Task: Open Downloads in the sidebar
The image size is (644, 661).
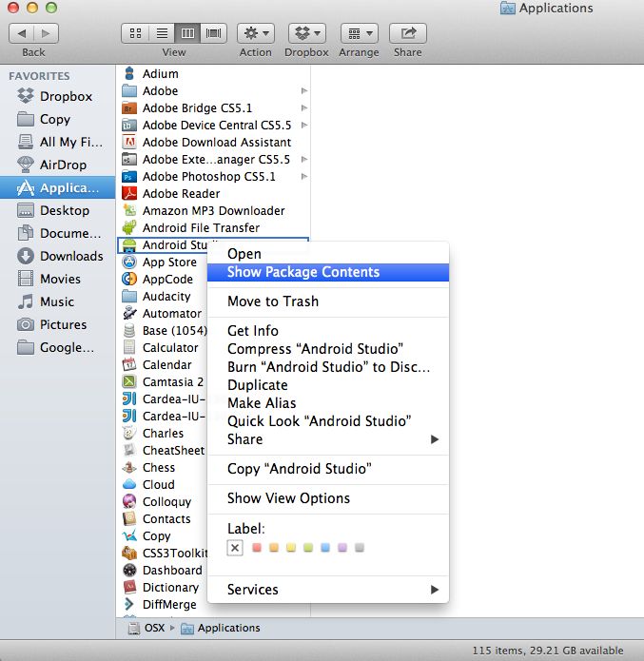Action: pyautogui.click(x=57, y=256)
